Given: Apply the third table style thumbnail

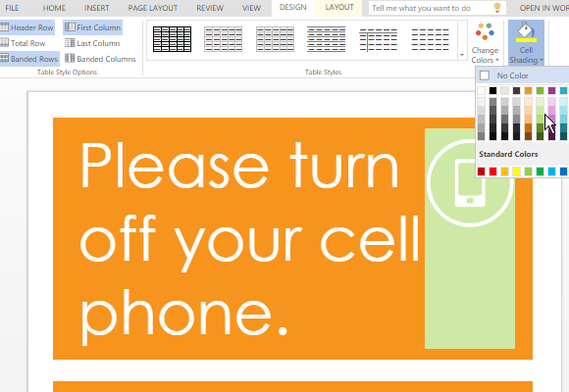Looking at the screenshot, I should [275, 39].
